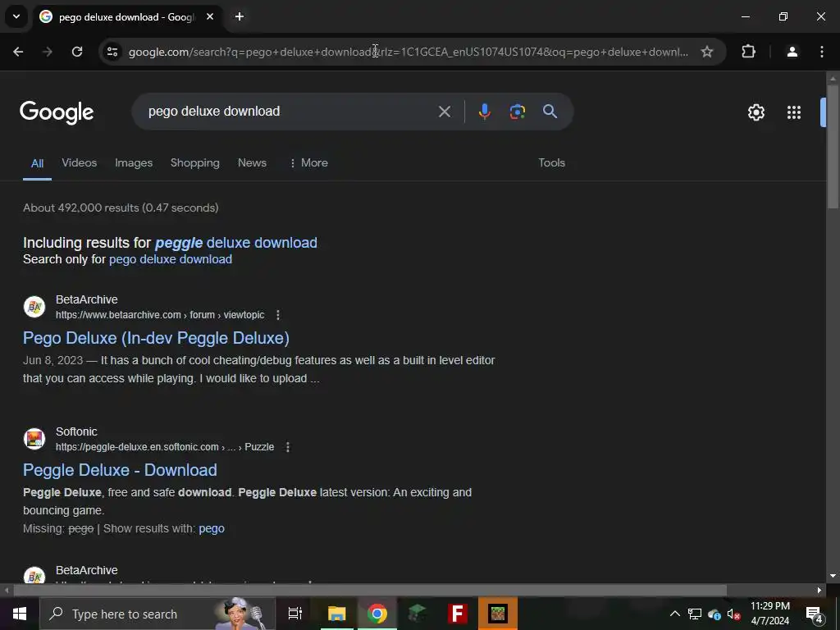The height and width of the screenshot is (630, 840).
Task: Open File Explorer from taskbar
Action: tap(337, 614)
